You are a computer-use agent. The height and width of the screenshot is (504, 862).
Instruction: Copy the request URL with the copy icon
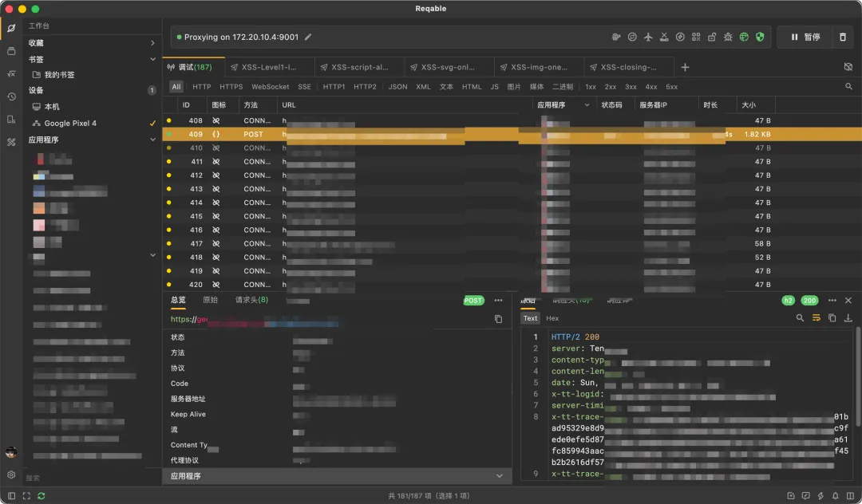[498, 319]
